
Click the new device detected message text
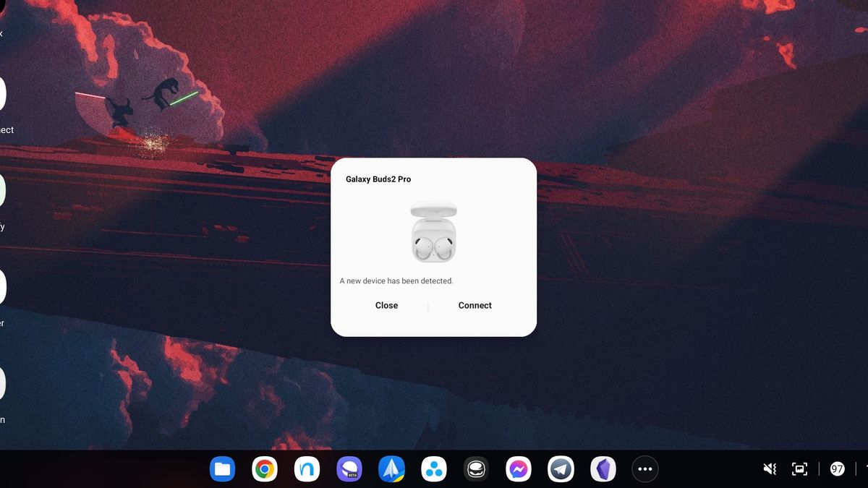pos(396,281)
